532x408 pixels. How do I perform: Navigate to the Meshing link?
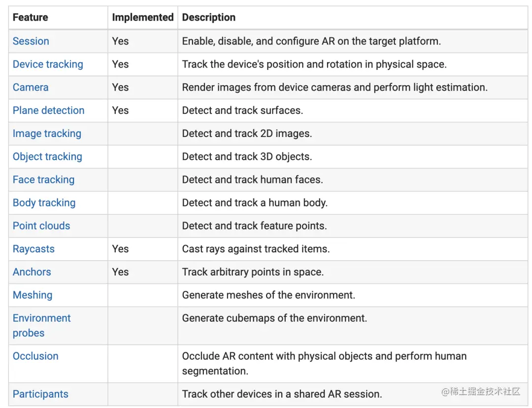point(33,295)
